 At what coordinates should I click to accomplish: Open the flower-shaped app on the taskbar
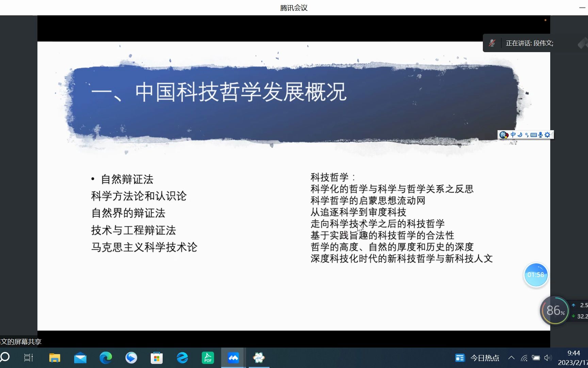[x=259, y=358]
